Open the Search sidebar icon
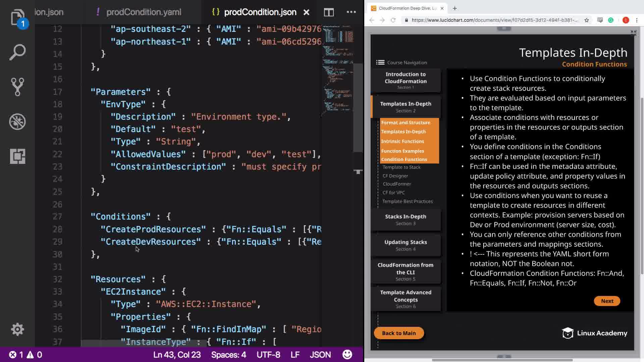This screenshot has width=644, height=362. pyautogui.click(x=17, y=52)
